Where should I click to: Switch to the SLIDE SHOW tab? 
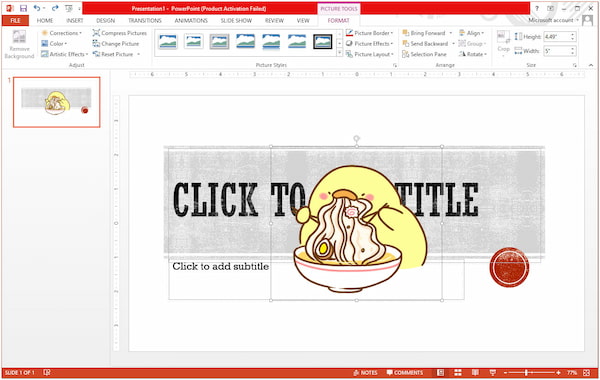pyautogui.click(x=236, y=21)
